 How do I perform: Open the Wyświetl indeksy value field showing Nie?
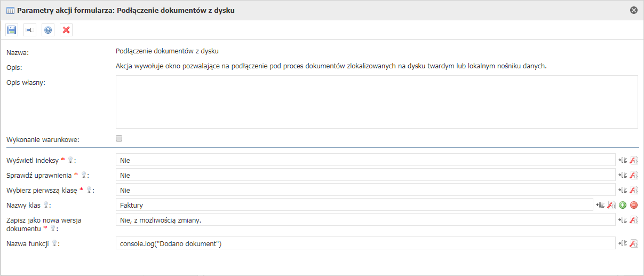tap(365, 160)
